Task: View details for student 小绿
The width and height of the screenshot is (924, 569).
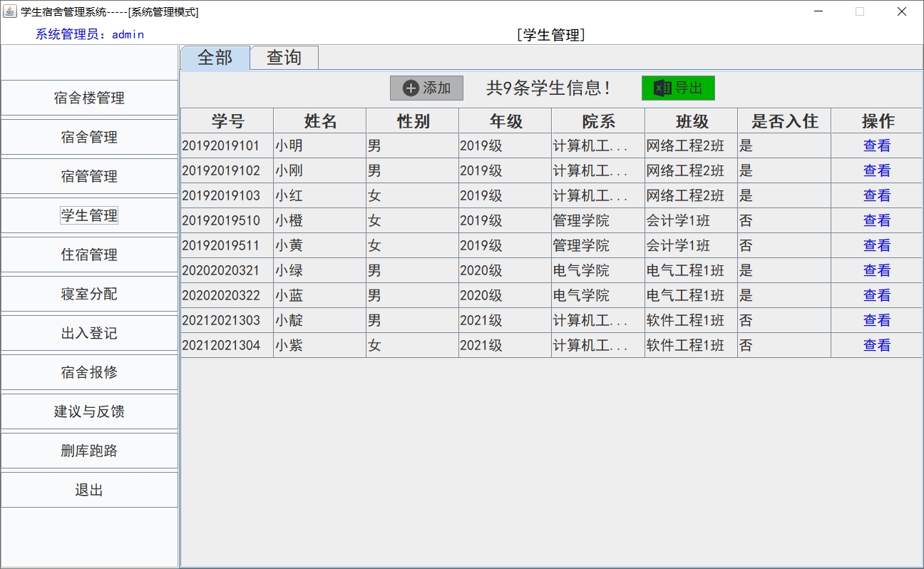Action: pyautogui.click(x=877, y=270)
